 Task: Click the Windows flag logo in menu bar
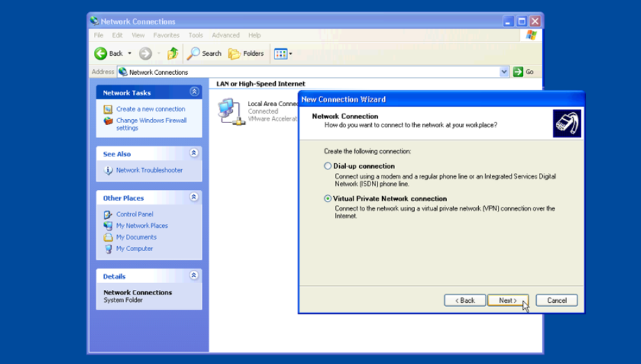[531, 35]
